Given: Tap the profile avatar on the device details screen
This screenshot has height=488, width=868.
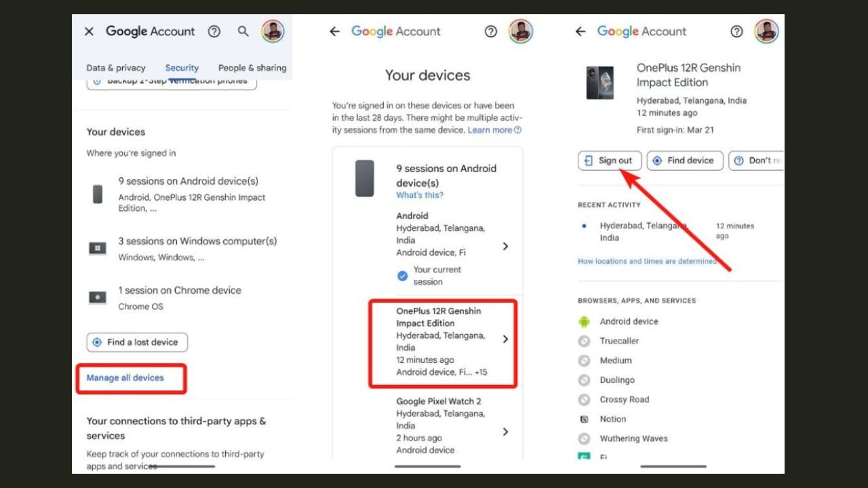Looking at the screenshot, I should pos(766,31).
